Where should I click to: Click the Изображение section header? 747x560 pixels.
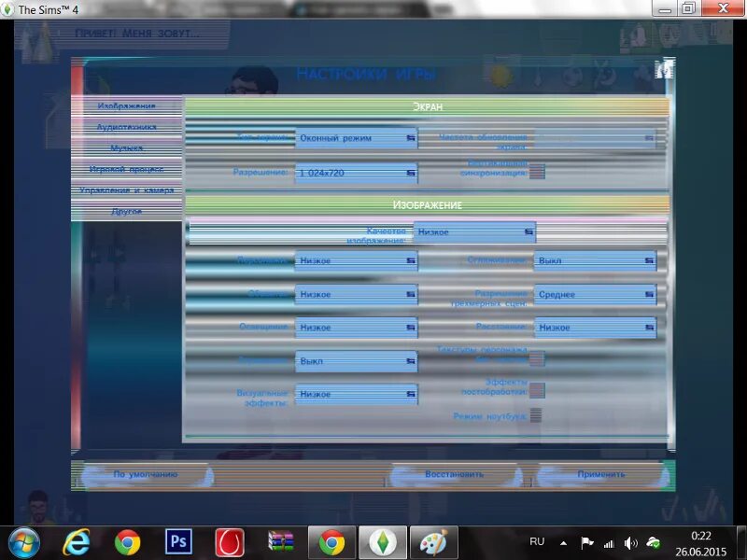(x=428, y=205)
